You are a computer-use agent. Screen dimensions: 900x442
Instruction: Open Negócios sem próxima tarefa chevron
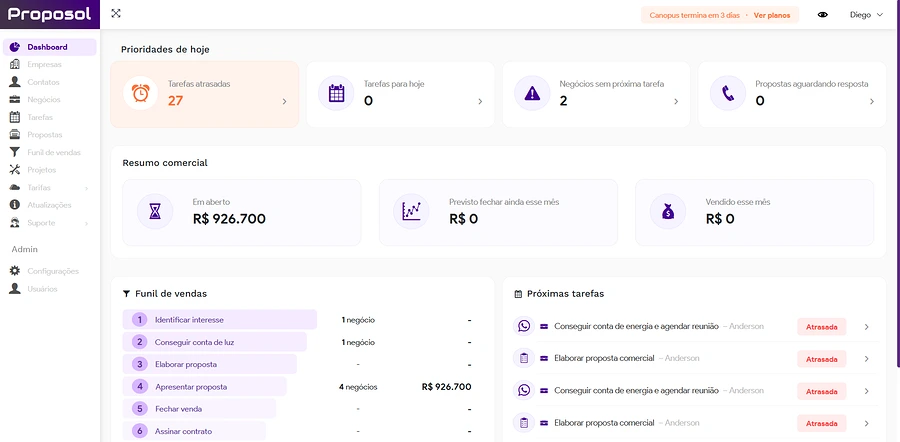click(x=676, y=102)
